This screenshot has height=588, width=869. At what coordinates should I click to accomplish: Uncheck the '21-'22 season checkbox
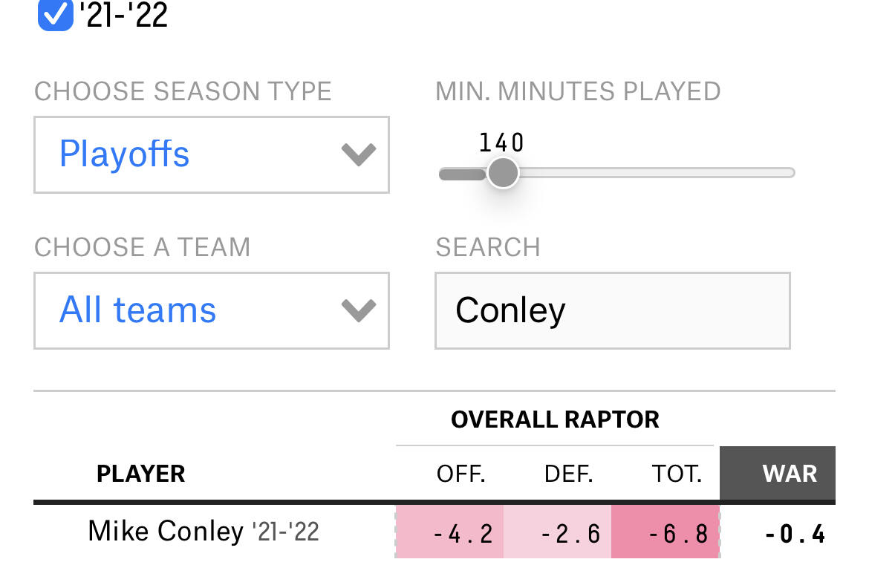56,15
